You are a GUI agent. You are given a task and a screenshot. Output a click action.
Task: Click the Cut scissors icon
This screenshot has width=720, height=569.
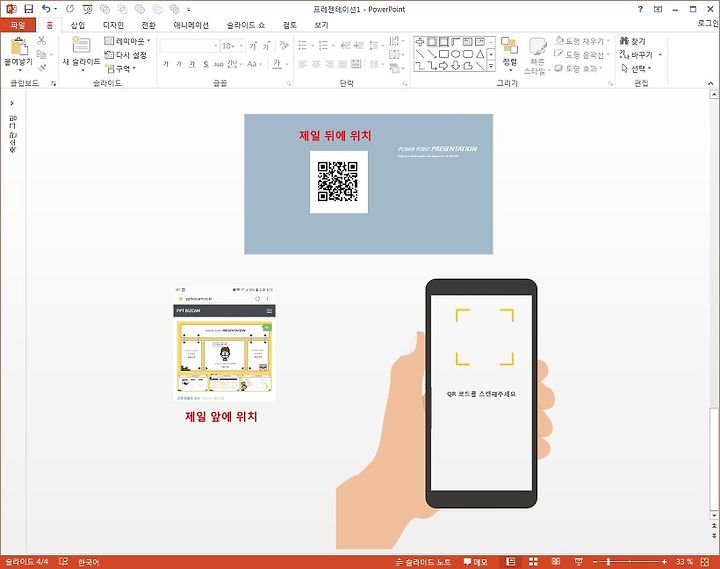coord(41,41)
